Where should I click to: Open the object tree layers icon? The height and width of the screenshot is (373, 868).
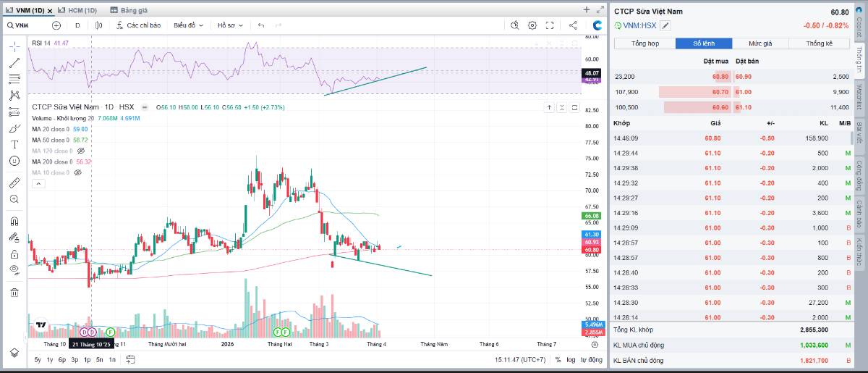pyautogui.click(x=14, y=352)
